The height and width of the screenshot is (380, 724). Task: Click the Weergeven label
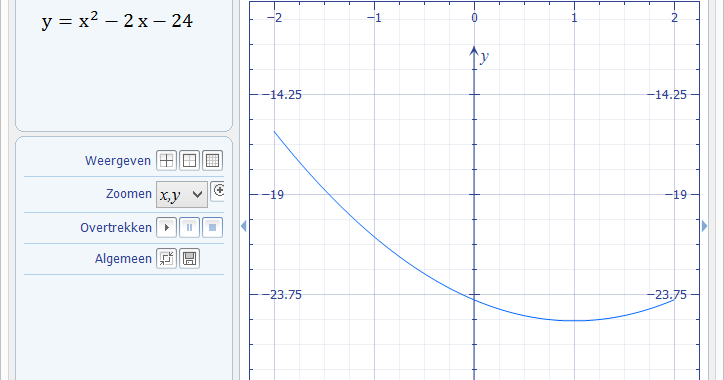[118, 161]
